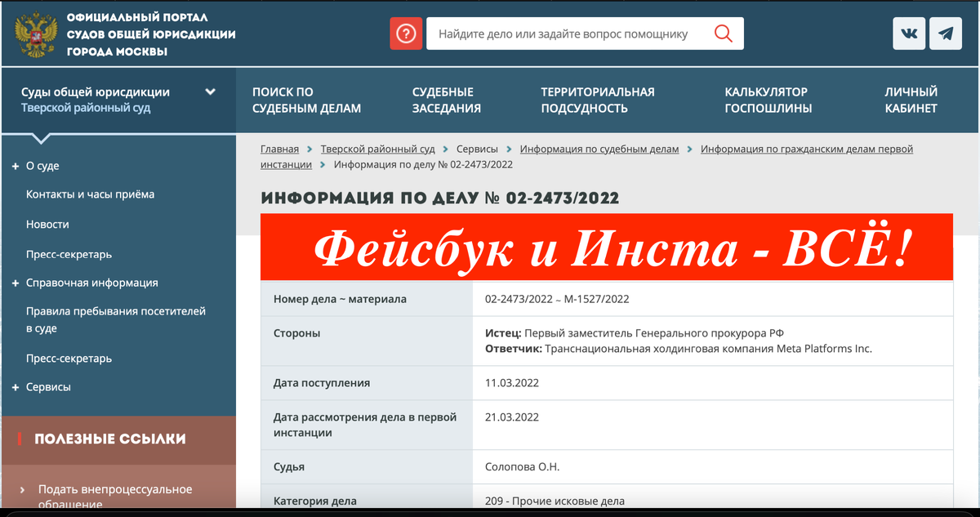Open 'Территориальная подсудность' menu
980x517 pixels.
pos(598,100)
